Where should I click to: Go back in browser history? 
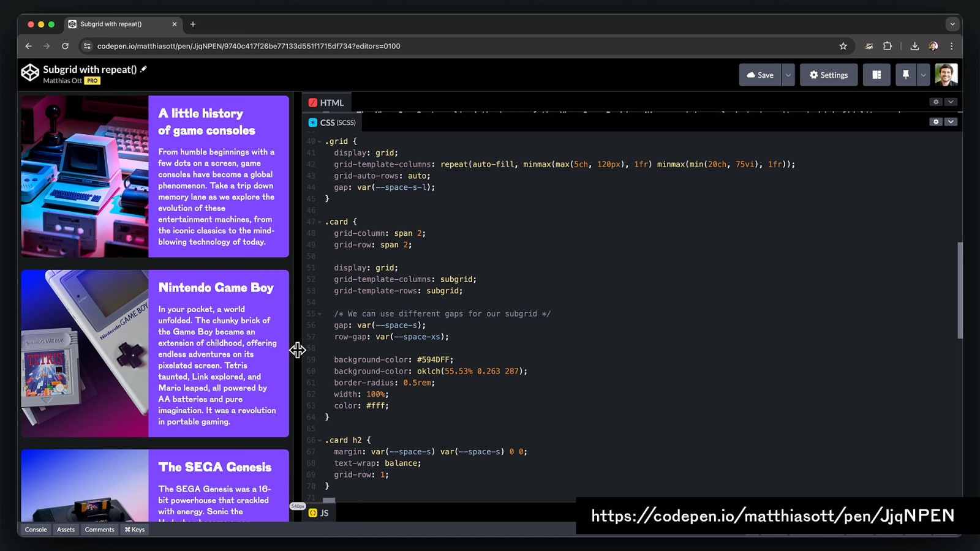28,46
